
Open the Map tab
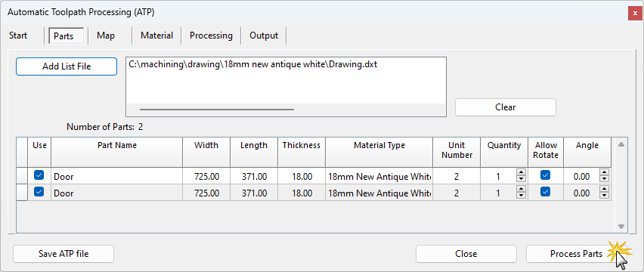106,36
